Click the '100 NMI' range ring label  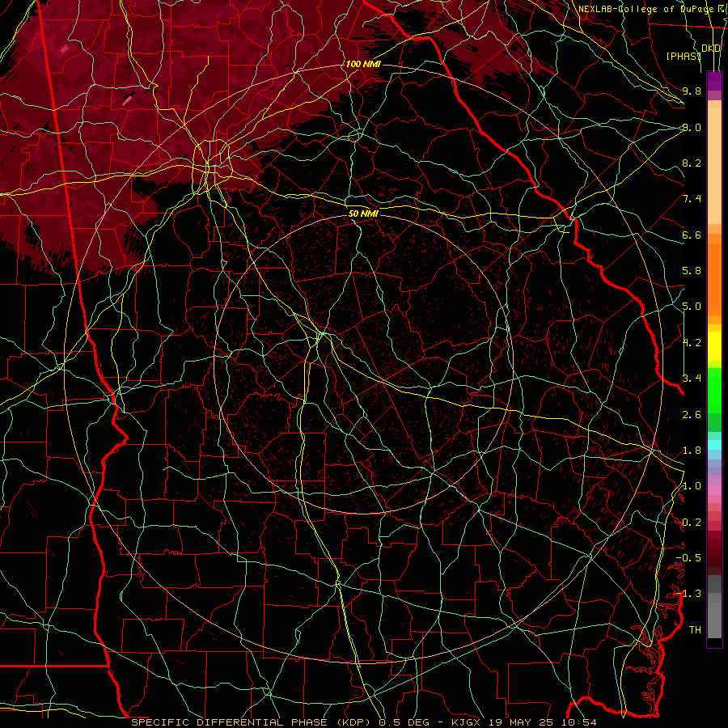pyautogui.click(x=363, y=64)
